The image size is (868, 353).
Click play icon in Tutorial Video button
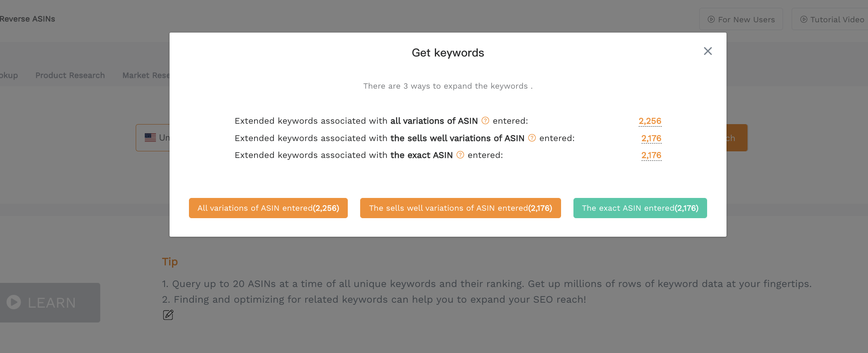[804, 19]
